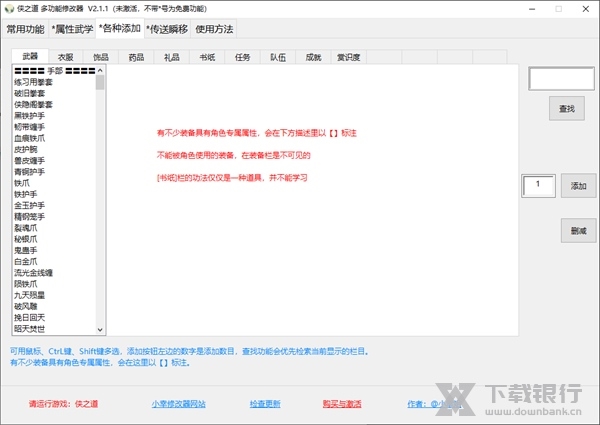600x425 pixels.
Task: Click the 查找 search button
Action: click(x=567, y=109)
